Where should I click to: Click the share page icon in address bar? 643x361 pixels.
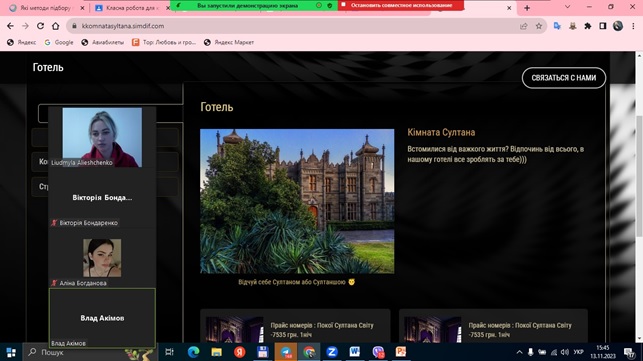click(524, 26)
